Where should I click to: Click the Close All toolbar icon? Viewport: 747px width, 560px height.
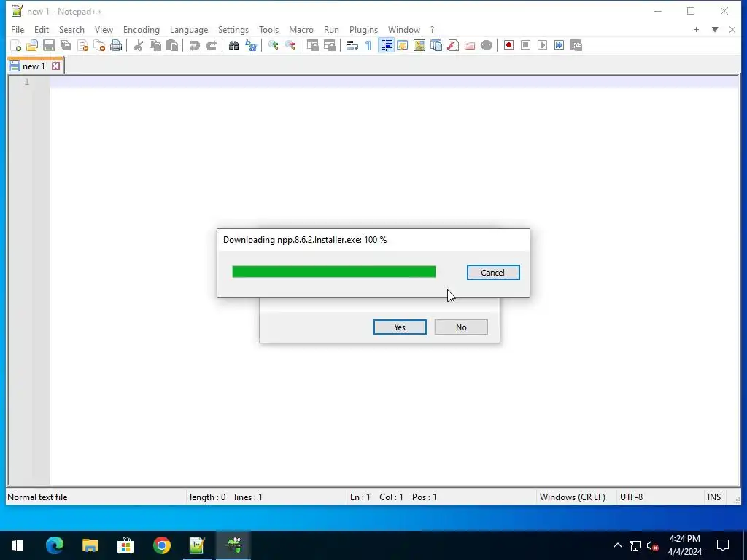tap(99, 45)
